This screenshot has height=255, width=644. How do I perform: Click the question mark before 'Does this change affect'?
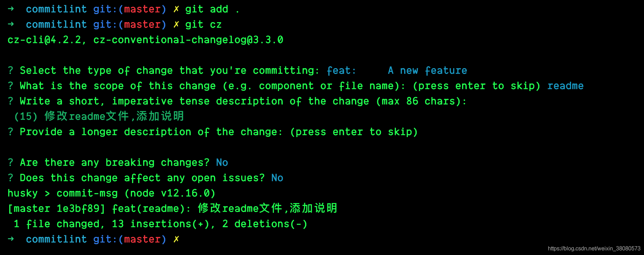coord(11,178)
